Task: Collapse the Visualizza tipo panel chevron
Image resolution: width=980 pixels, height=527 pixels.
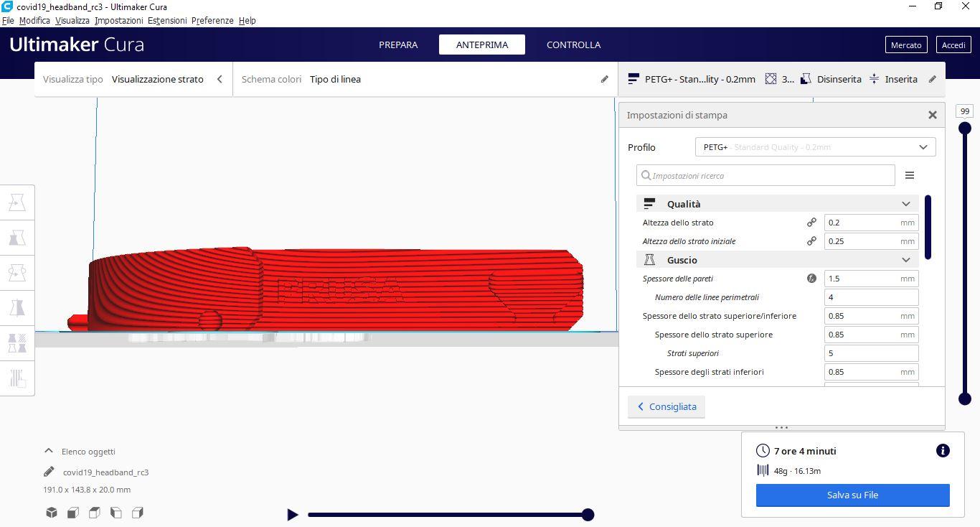Action: coord(220,79)
